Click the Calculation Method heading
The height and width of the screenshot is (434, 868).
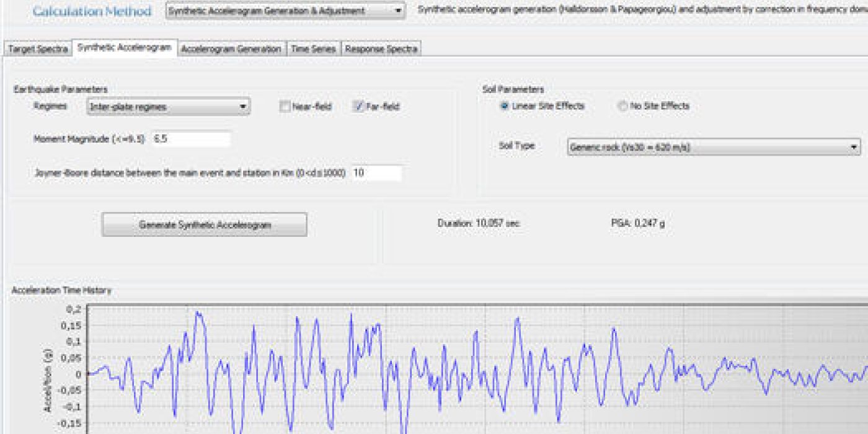point(92,11)
